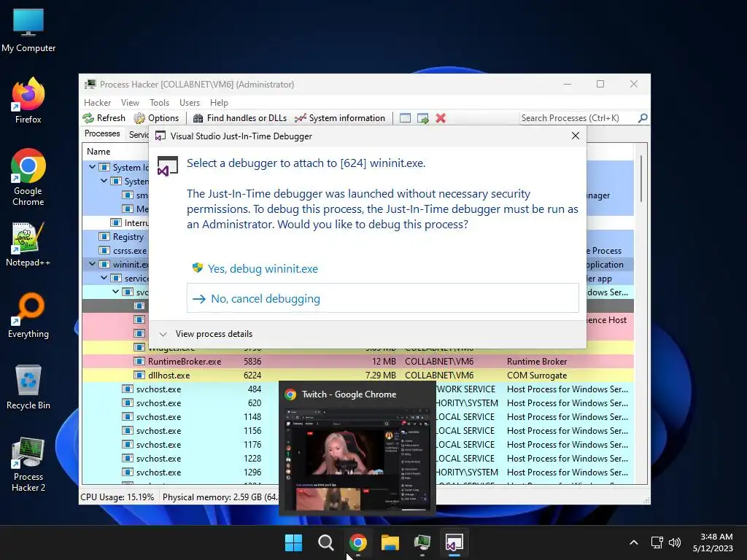Show hidden tray icons chevron
The width and height of the screenshot is (747, 560).
pos(634,542)
